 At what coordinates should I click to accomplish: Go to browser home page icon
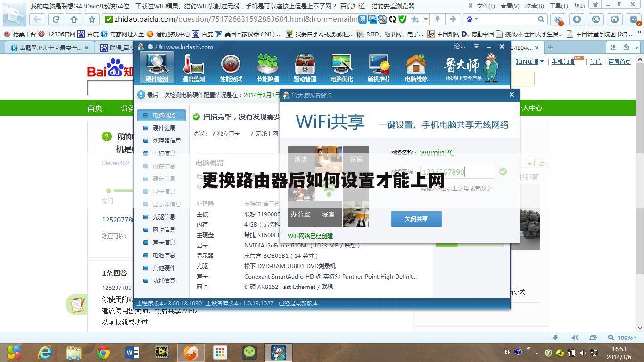pyautogui.click(x=74, y=19)
